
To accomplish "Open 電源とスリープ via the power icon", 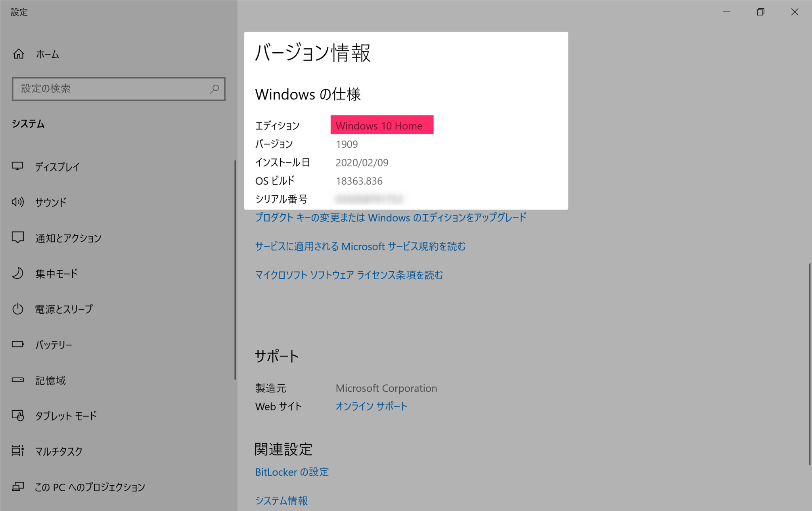I will pyautogui.click(x=17, y=309).
